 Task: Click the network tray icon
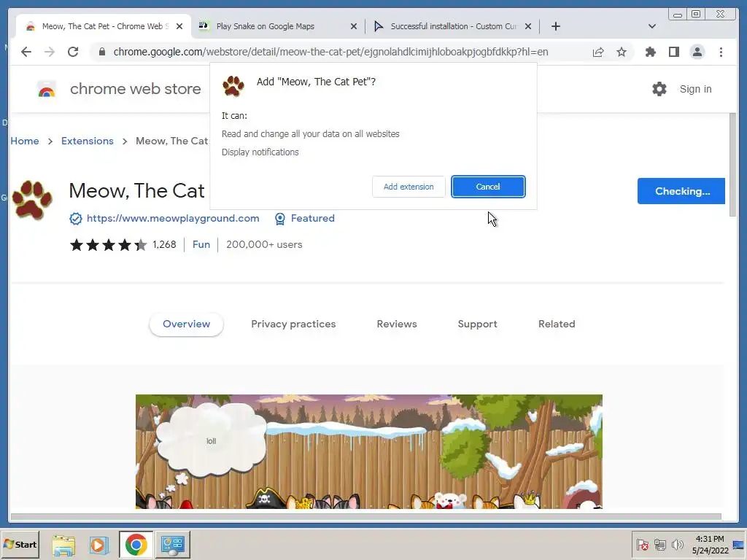[659, 544]
